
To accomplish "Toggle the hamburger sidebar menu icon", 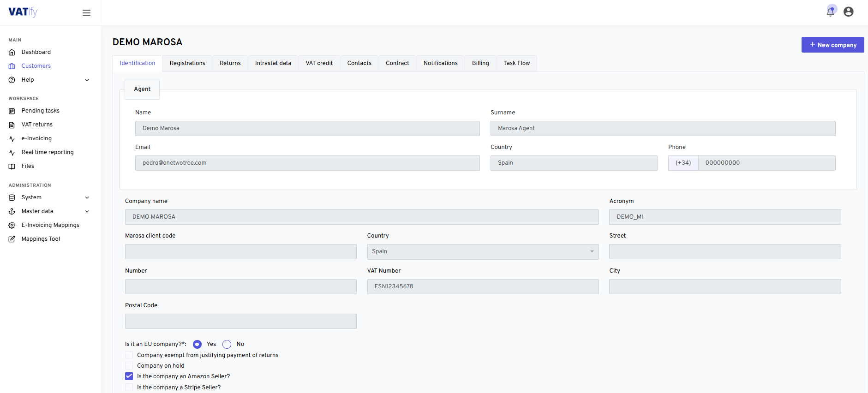I will coord(86,13).
